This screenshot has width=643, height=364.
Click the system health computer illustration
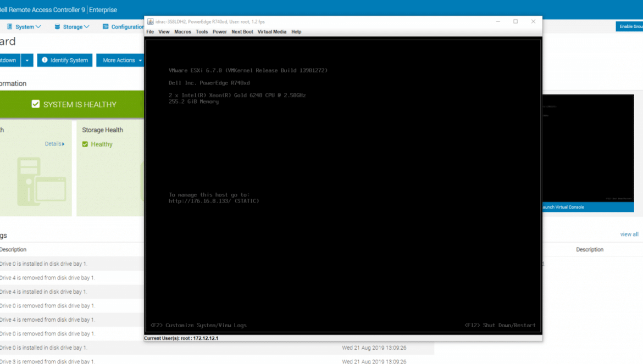41,181
